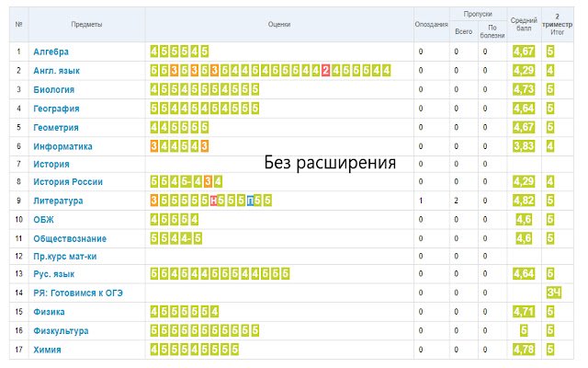The width and height of the screenshot is (588, 368).
Task: Click the Предметы column header
Action: point(86,25)
